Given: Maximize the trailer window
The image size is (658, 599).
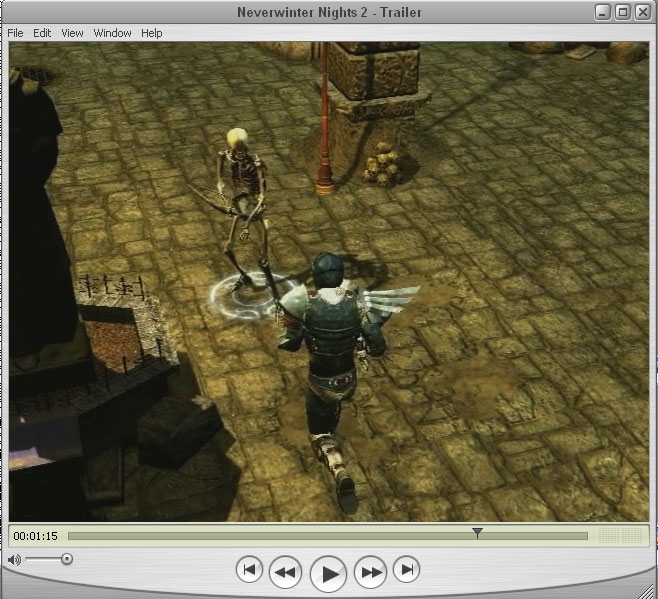Looking at the screenshot, I should 622,12.
